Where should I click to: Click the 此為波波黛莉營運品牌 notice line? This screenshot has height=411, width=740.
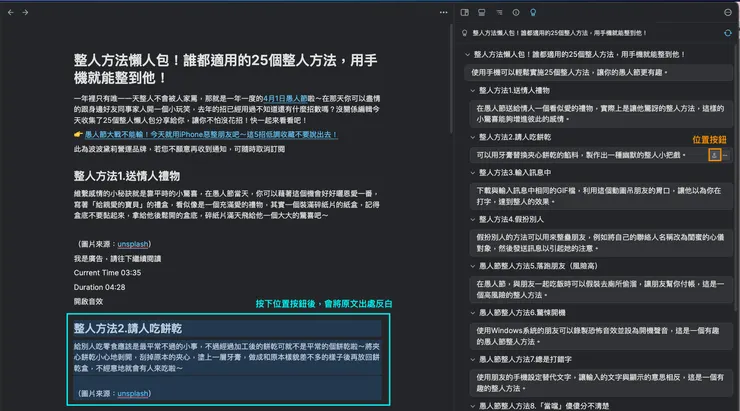tap(179, 149)
